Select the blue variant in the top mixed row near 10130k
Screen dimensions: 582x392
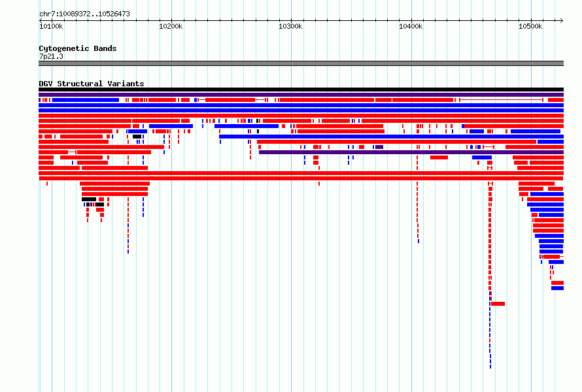click(x=86, y=100)
